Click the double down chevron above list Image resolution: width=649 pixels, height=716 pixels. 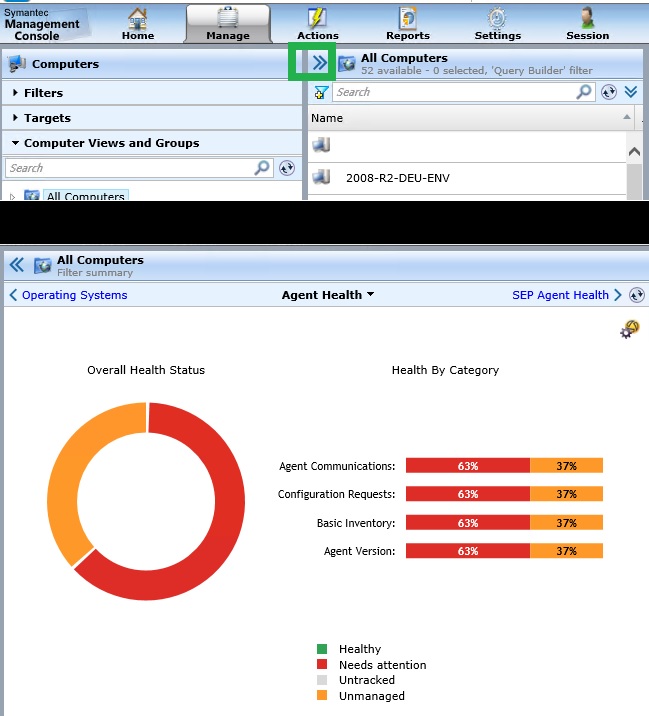coord(631,92)
